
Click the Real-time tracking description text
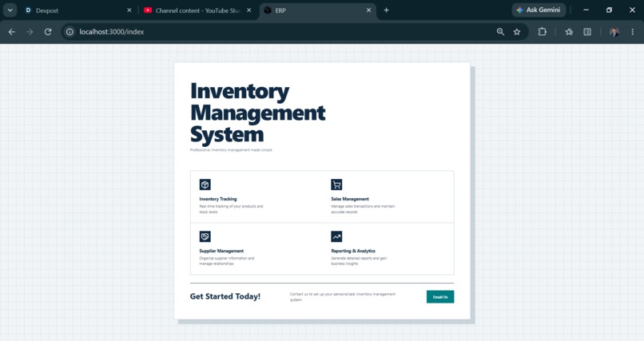pyautogui.click(x=231, y=209)
